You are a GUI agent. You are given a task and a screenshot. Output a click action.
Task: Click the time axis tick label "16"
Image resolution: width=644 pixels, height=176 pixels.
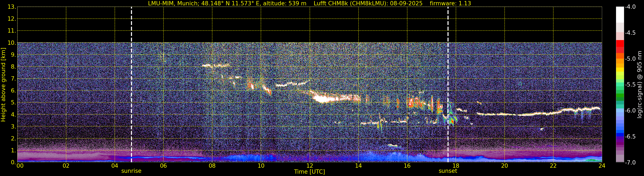[x=407, y=166]
